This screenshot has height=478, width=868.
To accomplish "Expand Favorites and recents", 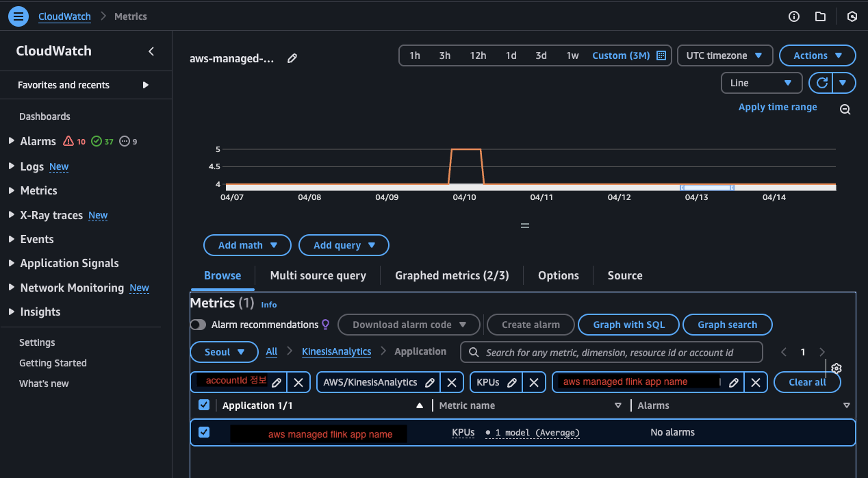I will [145, 85].
